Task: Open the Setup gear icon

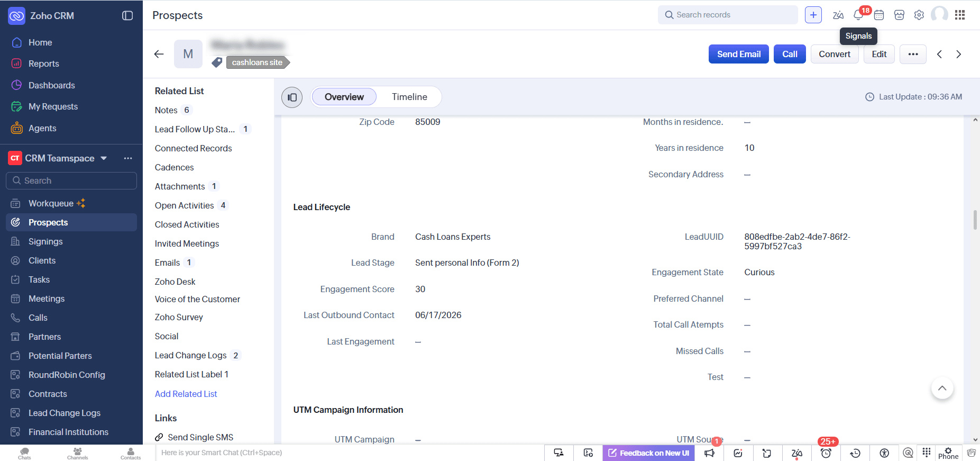Action: coord(919,15)
